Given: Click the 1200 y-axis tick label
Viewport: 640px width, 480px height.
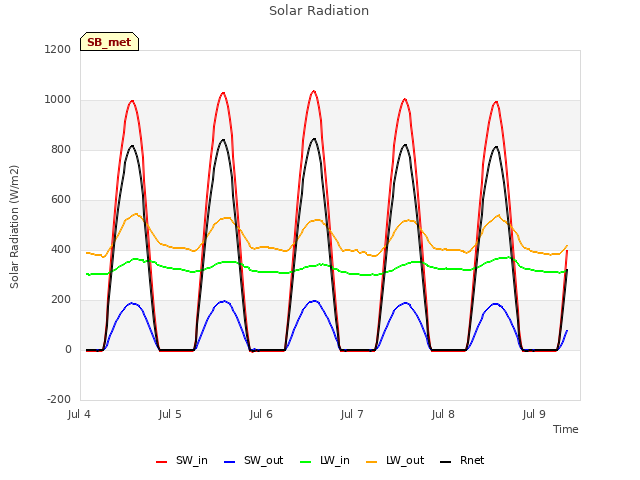Looking at the screenshot, I should coord(58,49).
